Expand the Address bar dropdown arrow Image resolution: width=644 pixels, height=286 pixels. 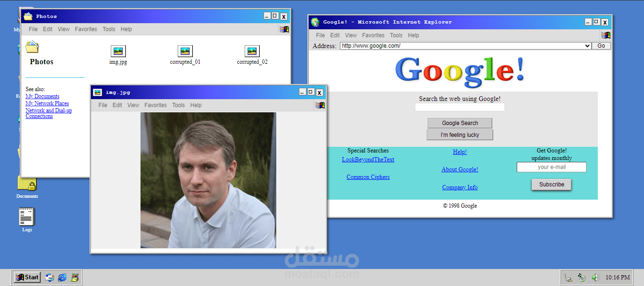click(587, 46)
